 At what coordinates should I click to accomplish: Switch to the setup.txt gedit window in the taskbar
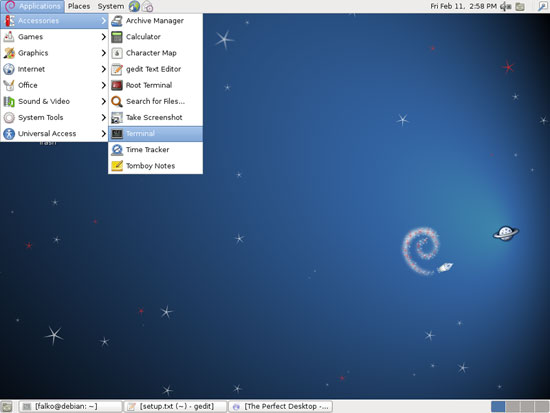coord(175,407)
